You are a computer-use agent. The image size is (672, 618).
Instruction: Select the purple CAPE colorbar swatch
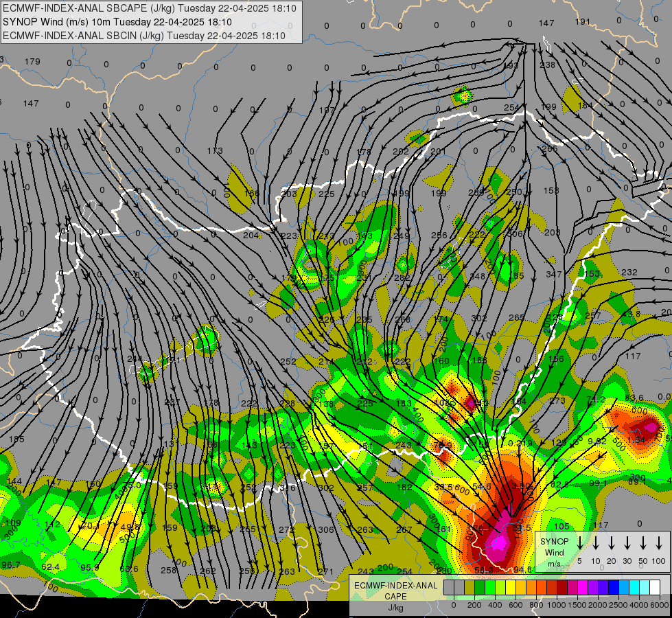click(x=592, y=588)
